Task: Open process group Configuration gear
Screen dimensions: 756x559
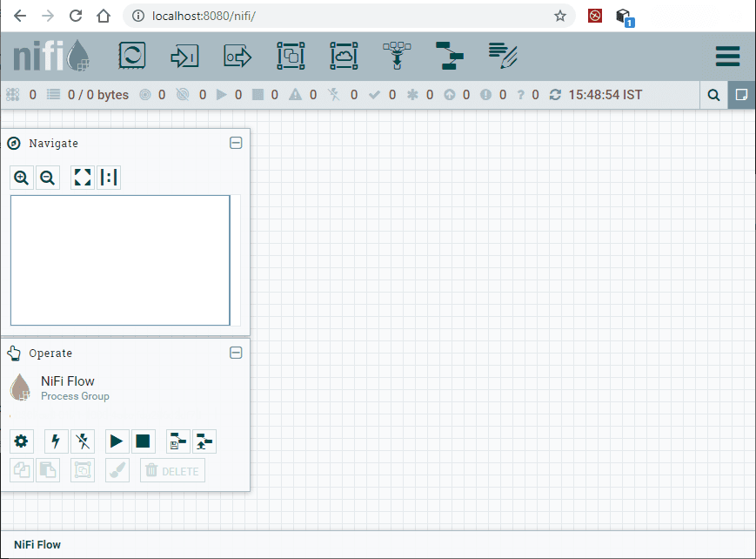Action: [22, 441]
